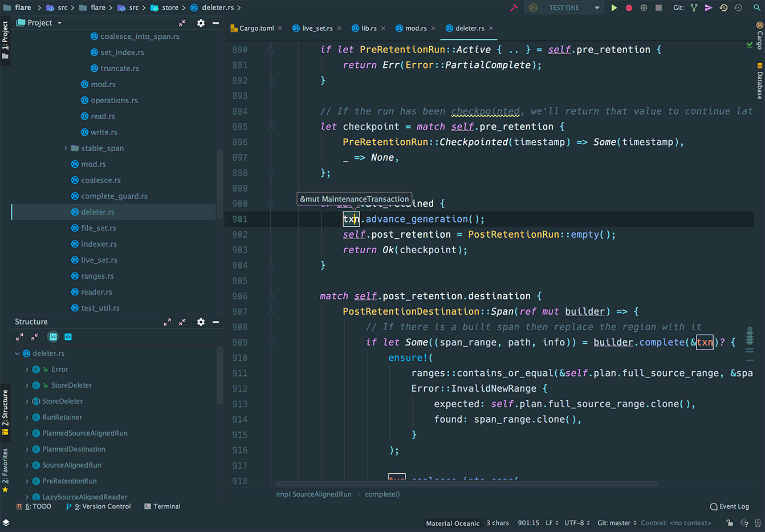Toggle Autoscroll to Source in Structure
765x532 pixels.
pos(53,337)
